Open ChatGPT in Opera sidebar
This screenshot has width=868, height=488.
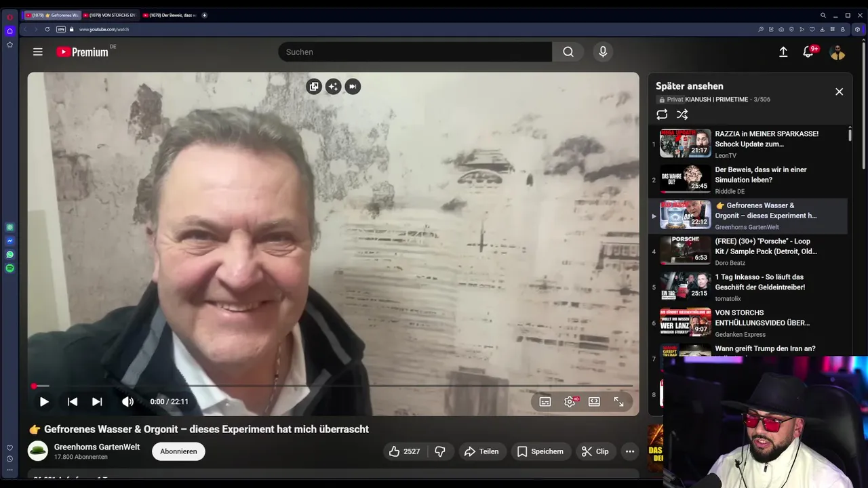coord(9,227)
